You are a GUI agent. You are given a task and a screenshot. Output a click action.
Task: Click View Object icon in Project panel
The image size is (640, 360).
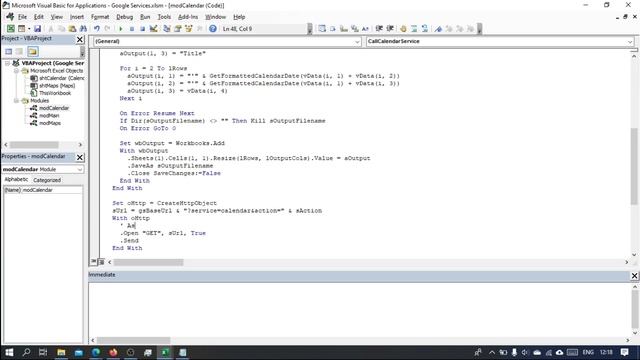point(20,51)
